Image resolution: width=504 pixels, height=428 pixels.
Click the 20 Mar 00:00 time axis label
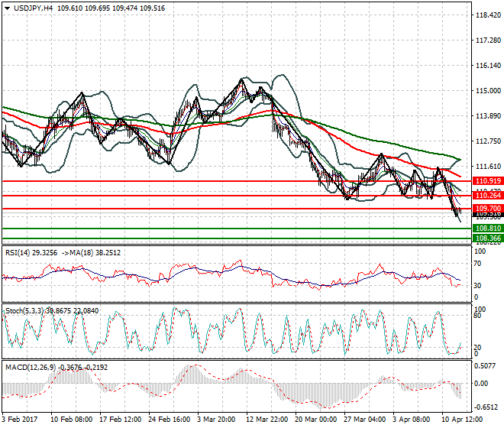pyautogui.click(x=316, y=419)
